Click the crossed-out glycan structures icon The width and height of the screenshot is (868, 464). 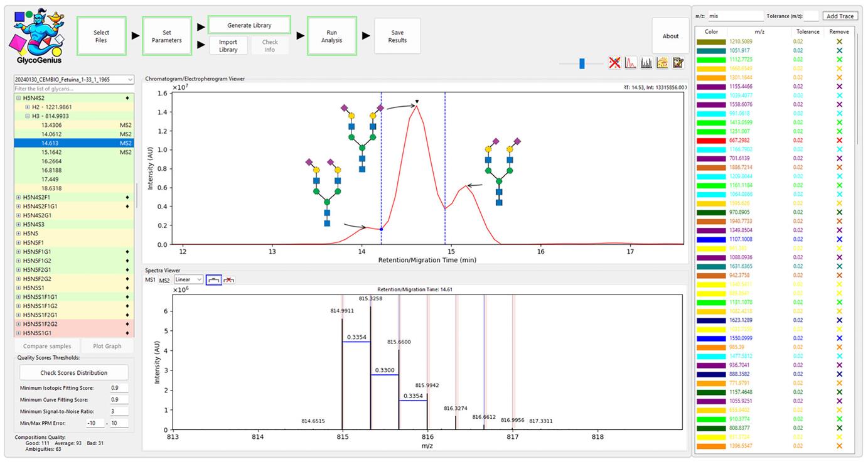tap(615, 63)
